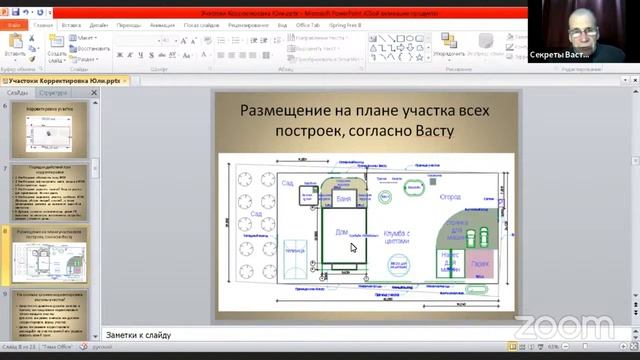Open the File (Файл) tab
The height and width of the screenshot is (360, 640).
(x=14, y=25)
